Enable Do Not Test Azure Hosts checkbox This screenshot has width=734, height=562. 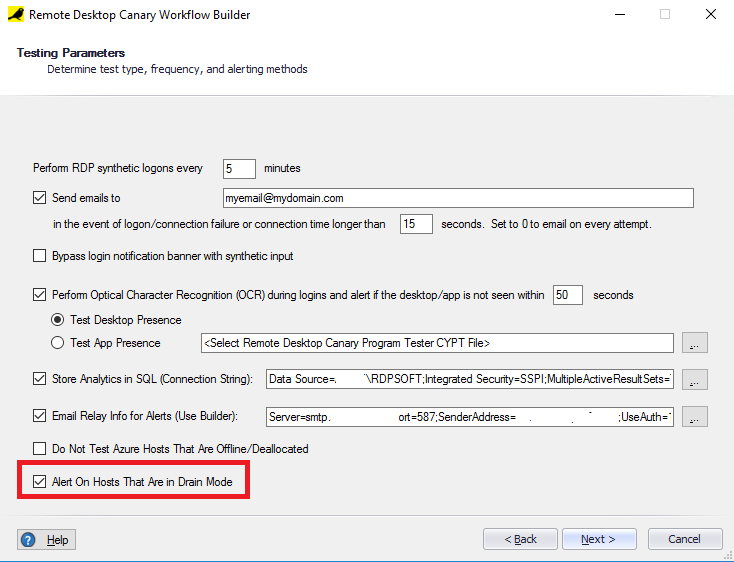click(39, 449)
